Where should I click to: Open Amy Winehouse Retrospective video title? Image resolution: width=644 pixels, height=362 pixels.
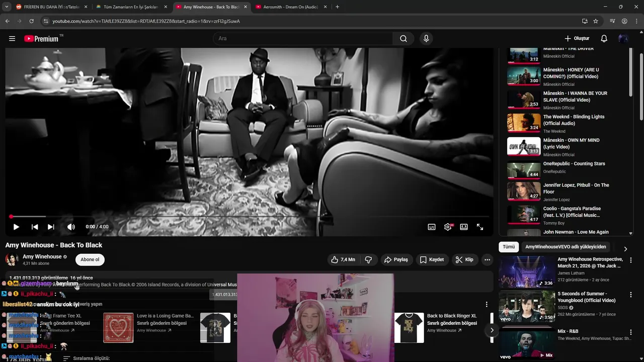(590, 262)
